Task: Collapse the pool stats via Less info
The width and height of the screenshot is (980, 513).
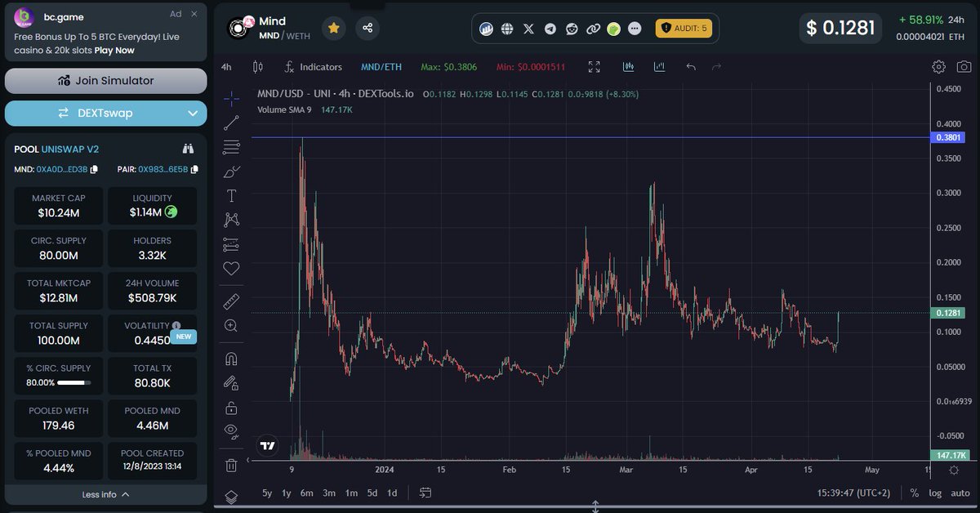Action: point(105,495)
